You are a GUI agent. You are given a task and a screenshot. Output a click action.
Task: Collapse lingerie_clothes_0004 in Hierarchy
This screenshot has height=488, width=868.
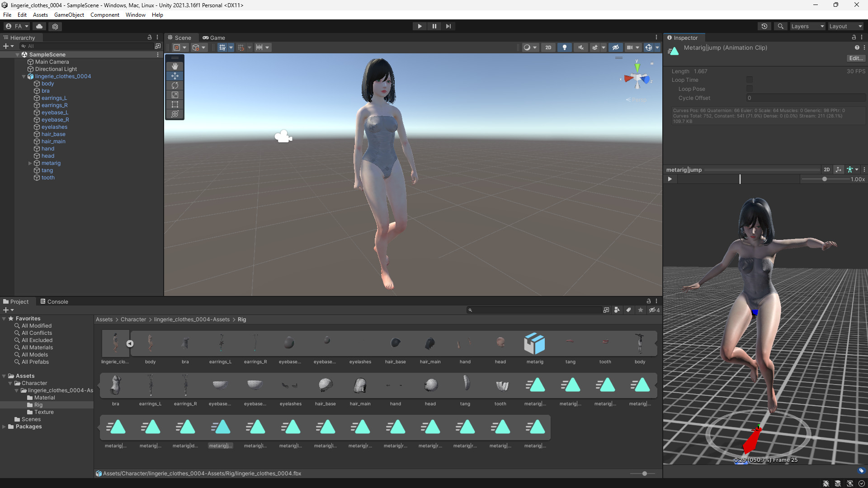24,76
